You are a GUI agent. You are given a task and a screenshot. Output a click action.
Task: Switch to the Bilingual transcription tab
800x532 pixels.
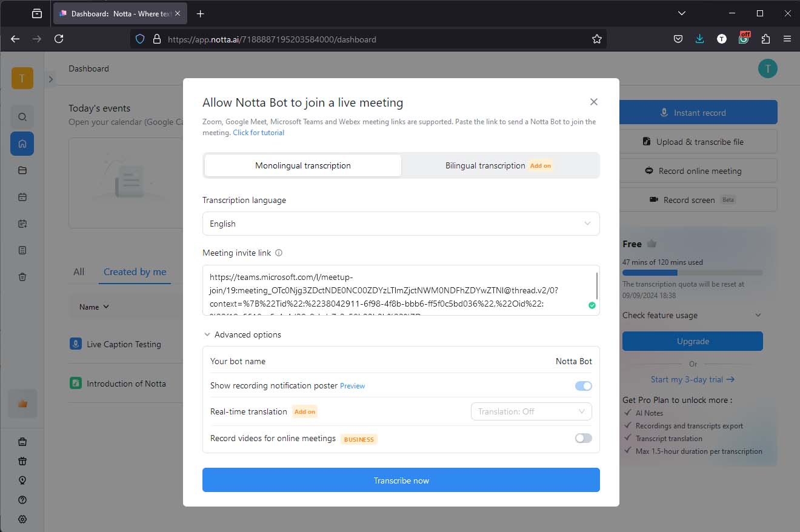click(x=499, y=165)
